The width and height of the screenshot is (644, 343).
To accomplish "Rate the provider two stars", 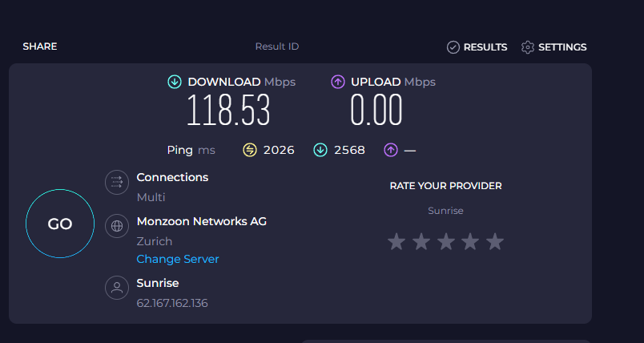I will click(421, 241).
